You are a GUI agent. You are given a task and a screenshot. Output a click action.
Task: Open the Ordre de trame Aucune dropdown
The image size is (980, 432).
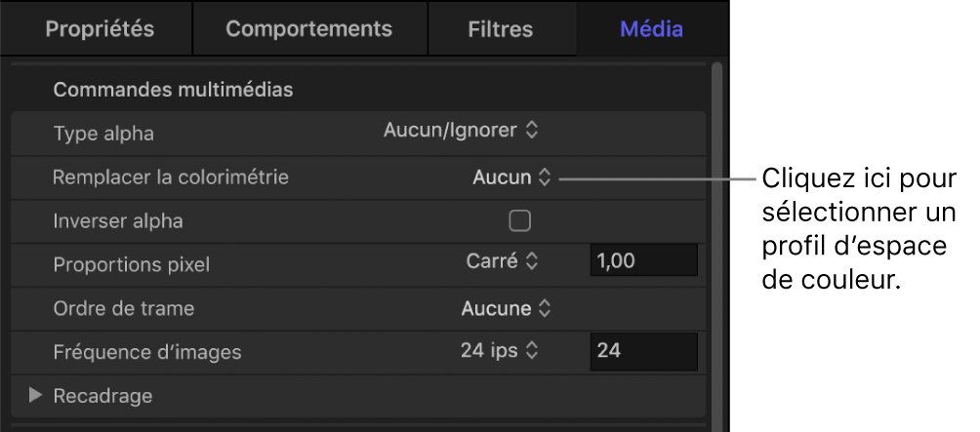click(x=506, y=308)
